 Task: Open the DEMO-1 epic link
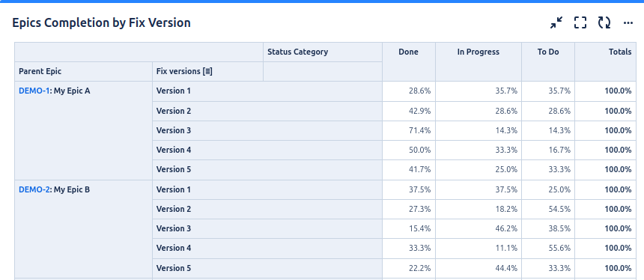click(x=34, y=91)
